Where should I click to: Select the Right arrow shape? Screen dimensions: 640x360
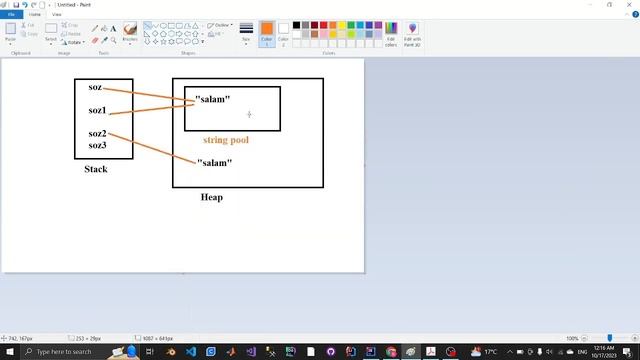point(179,33)
